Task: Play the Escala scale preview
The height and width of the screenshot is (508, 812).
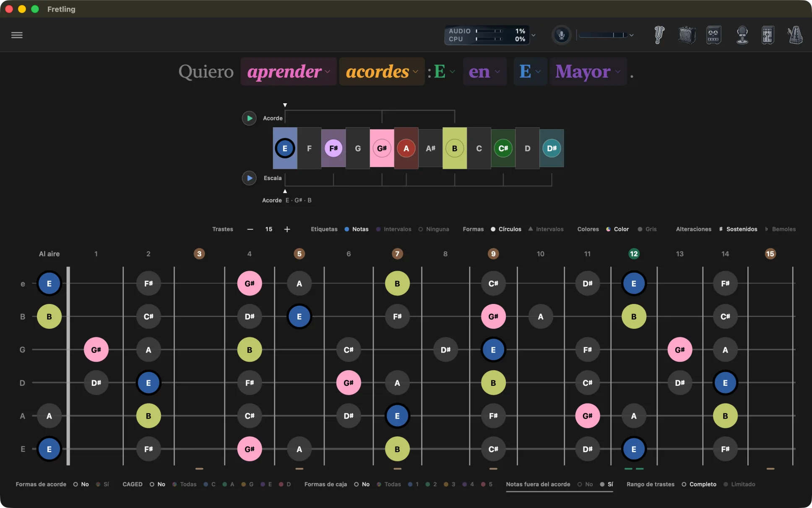Action: [249, 178]
